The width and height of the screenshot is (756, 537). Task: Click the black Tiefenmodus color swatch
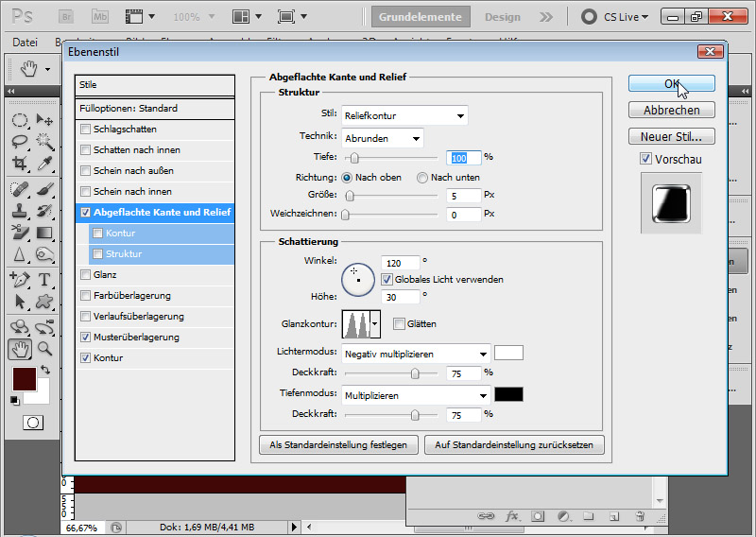point(508,394)
